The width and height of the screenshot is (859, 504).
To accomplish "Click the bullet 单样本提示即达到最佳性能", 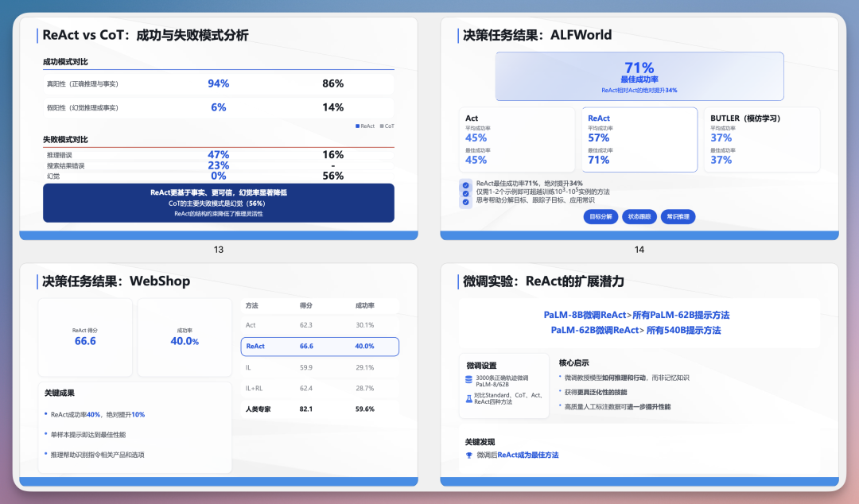I will tap(88, 435).
